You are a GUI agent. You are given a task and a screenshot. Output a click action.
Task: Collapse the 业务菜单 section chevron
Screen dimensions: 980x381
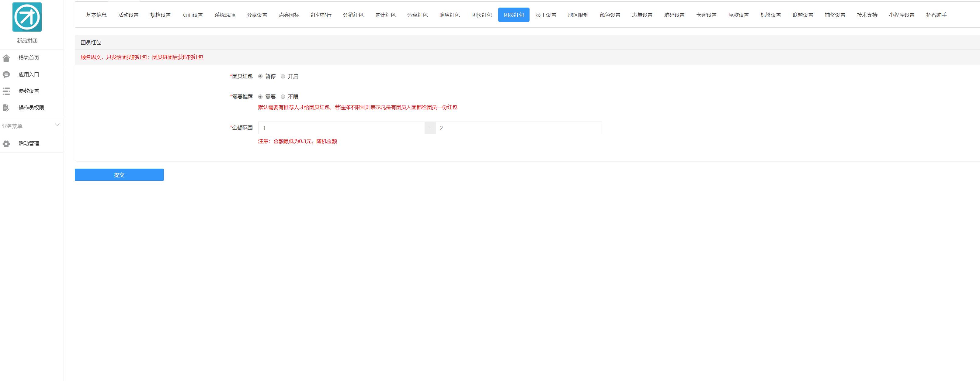pyautogui.click(x=57, y=125)
